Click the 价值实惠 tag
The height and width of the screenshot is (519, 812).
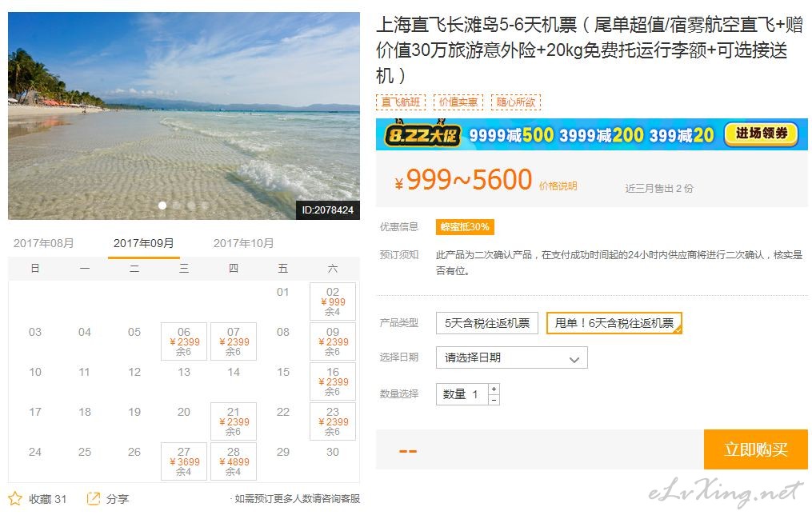click(x=458, y=102)
